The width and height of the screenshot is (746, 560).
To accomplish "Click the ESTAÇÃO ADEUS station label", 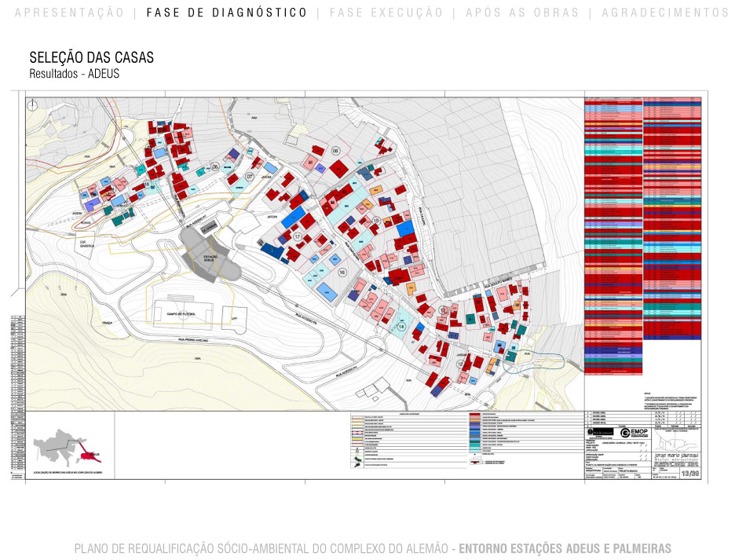I will (210, 259).
